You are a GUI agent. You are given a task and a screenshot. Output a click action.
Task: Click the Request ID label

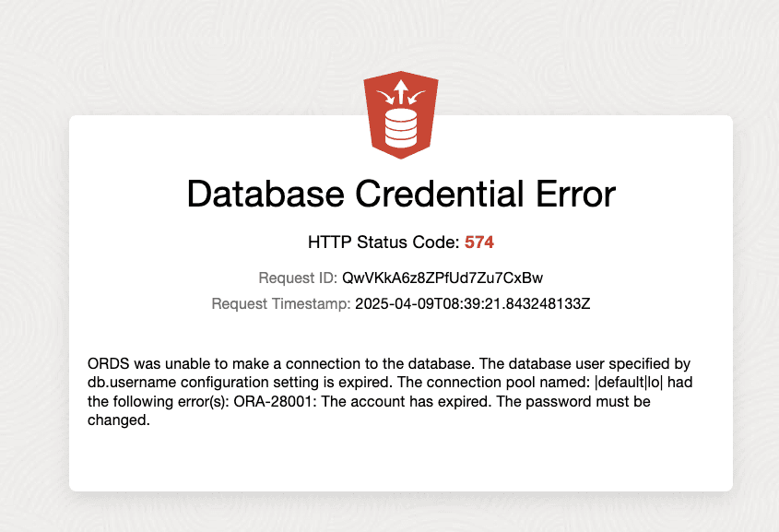click(298, 278)
